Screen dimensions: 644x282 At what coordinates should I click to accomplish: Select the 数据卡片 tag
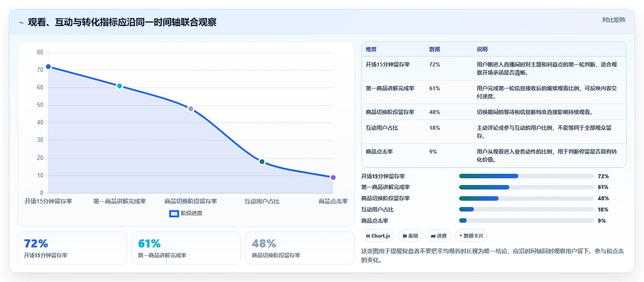471,236
